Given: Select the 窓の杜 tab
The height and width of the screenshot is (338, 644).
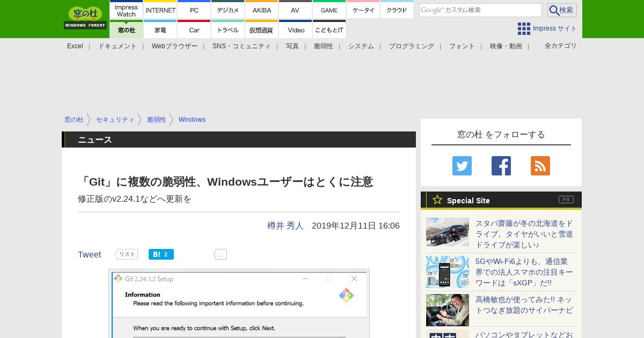Looking at the screenshot, I should point(127,30).
